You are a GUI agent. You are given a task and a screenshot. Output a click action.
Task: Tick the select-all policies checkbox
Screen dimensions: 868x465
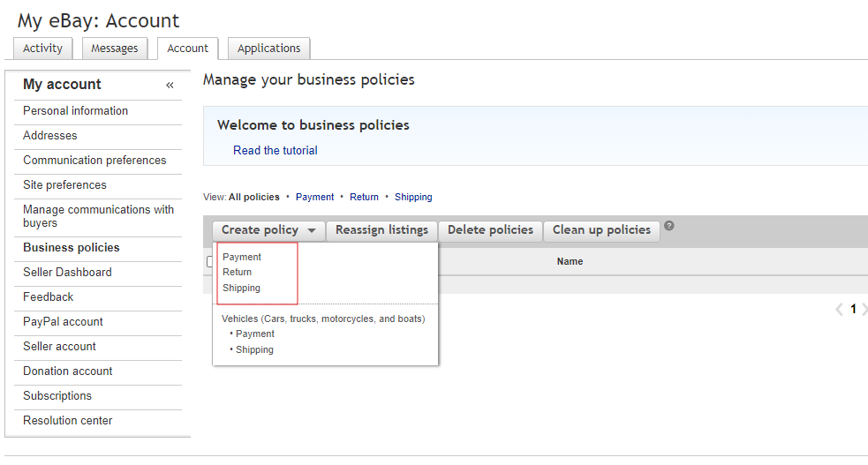pos(209,261)
